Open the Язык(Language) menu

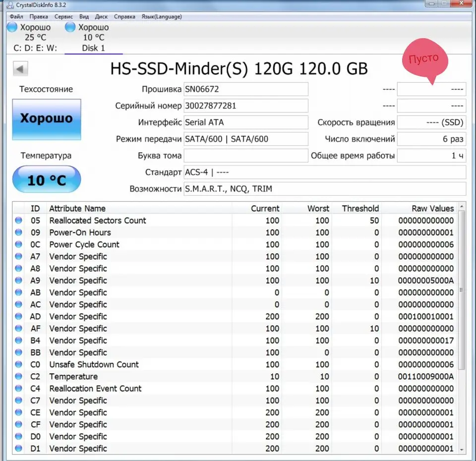coord(162,16)
